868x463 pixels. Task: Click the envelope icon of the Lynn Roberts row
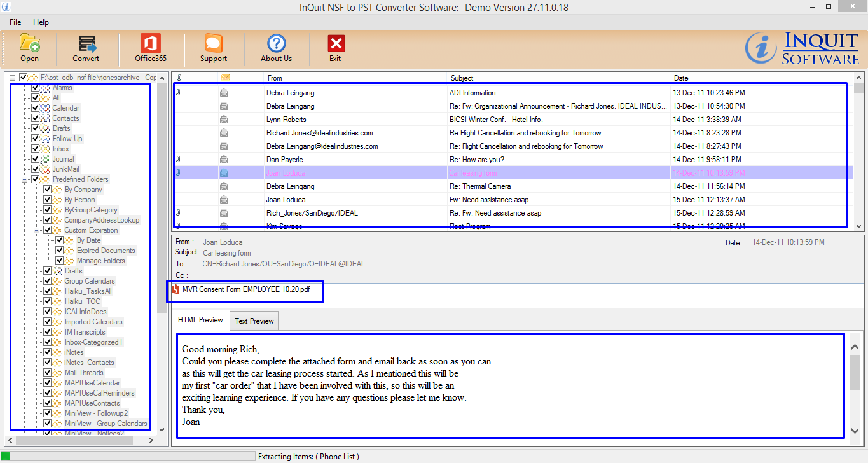pos(224,120)
